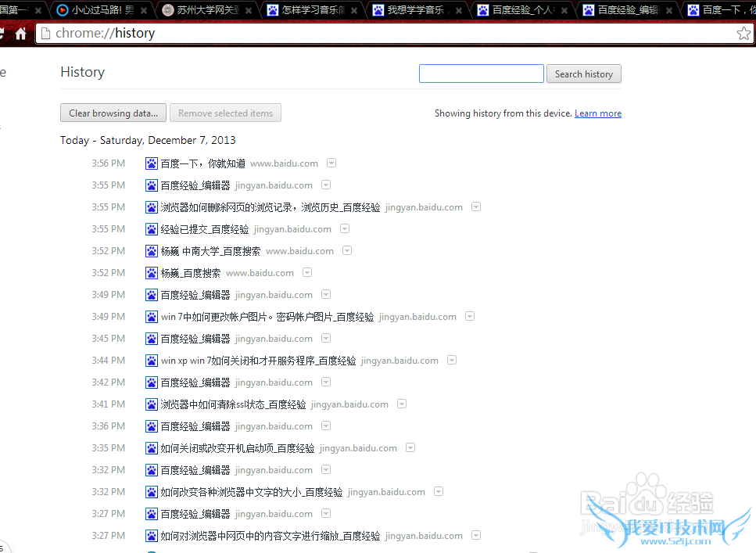Click the 3:35 PM timestamp text

pyautogui.click(x=109, y=448)
